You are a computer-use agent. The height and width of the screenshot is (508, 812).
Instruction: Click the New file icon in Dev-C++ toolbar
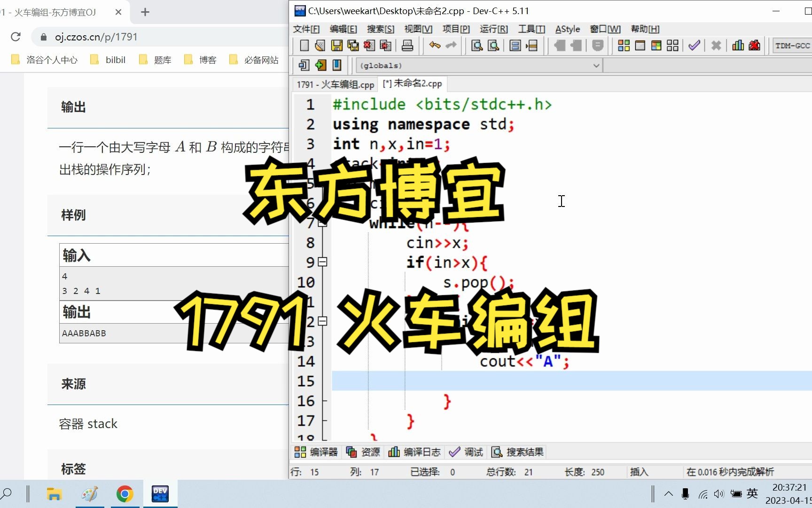[x=304, y=46]
